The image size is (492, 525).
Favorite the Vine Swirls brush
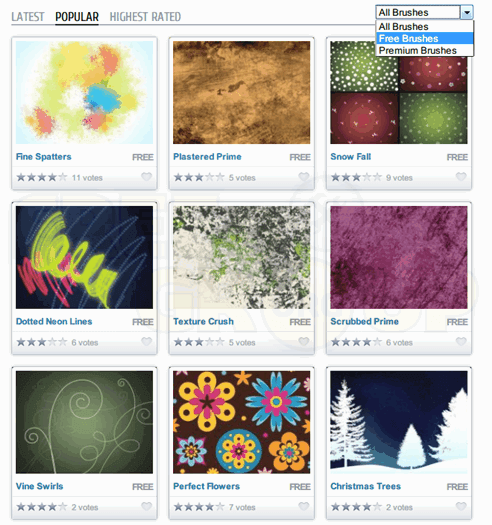pyautogui.click(x=146, y=506)
